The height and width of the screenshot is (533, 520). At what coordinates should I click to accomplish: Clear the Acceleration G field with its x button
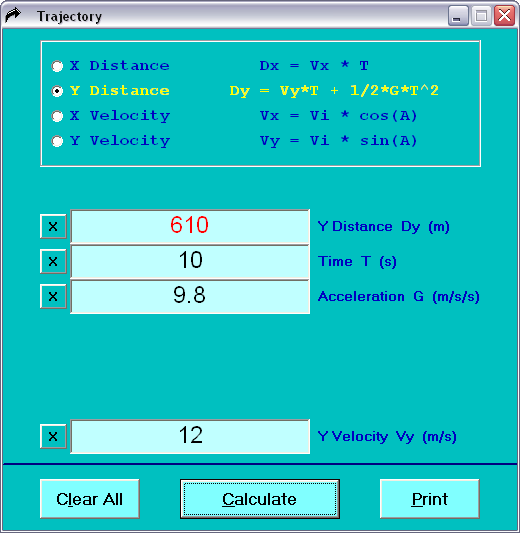tap(53, 296)
